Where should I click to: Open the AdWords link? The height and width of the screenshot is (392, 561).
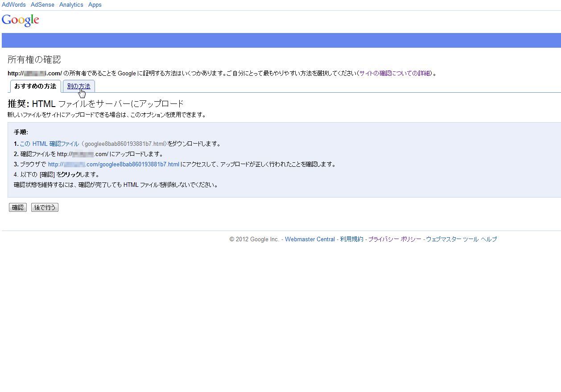[x=14, y=4]
